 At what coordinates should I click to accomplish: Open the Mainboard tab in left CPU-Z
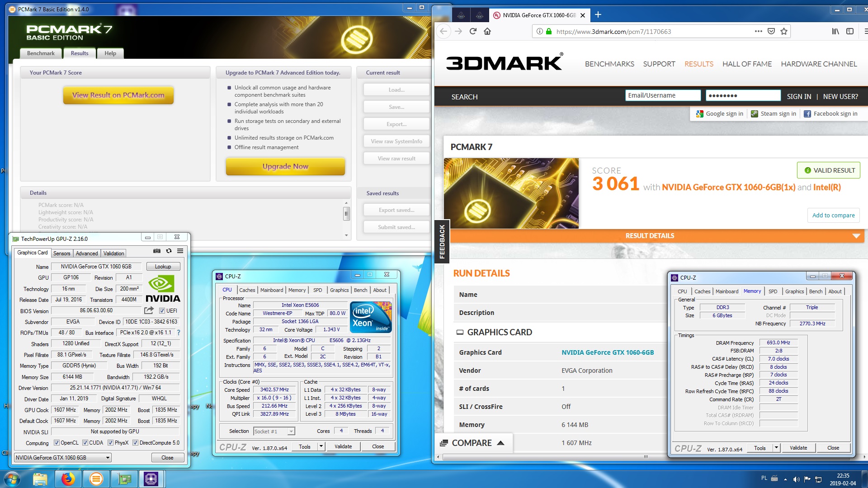point(272,290)
